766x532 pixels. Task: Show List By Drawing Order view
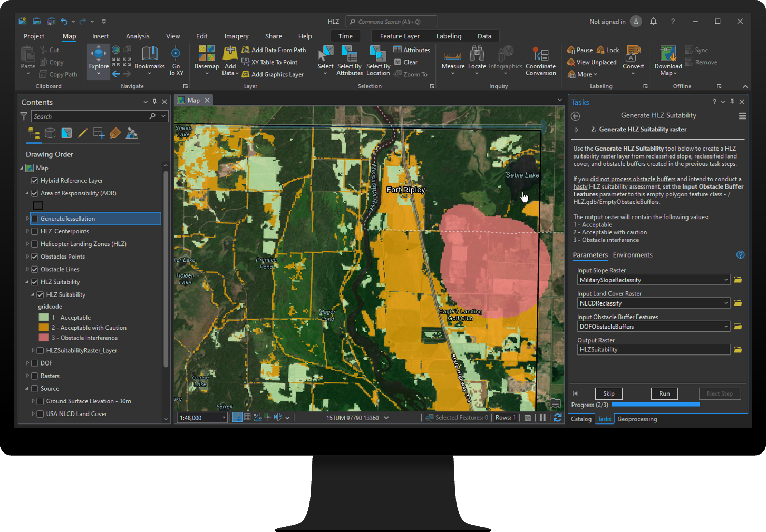click(x=34, y=133)
